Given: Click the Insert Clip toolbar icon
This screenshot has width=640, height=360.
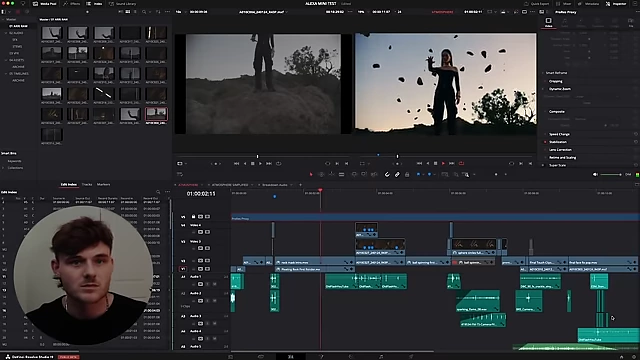Looking at the screenshot, I should click(354, 175).
